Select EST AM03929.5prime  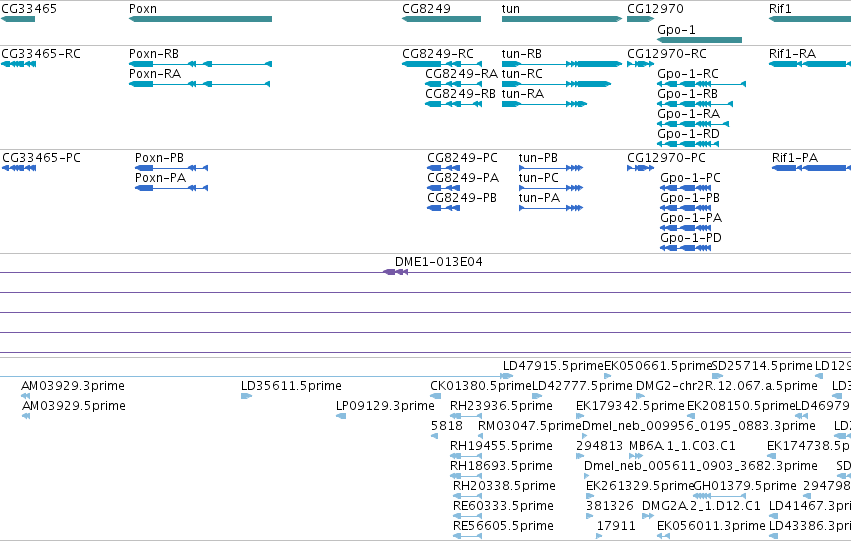26,416
